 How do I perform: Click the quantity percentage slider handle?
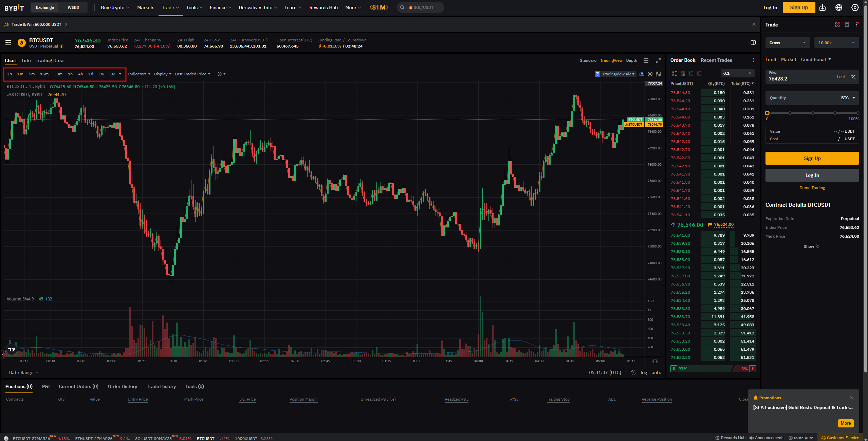pos(767,113)
